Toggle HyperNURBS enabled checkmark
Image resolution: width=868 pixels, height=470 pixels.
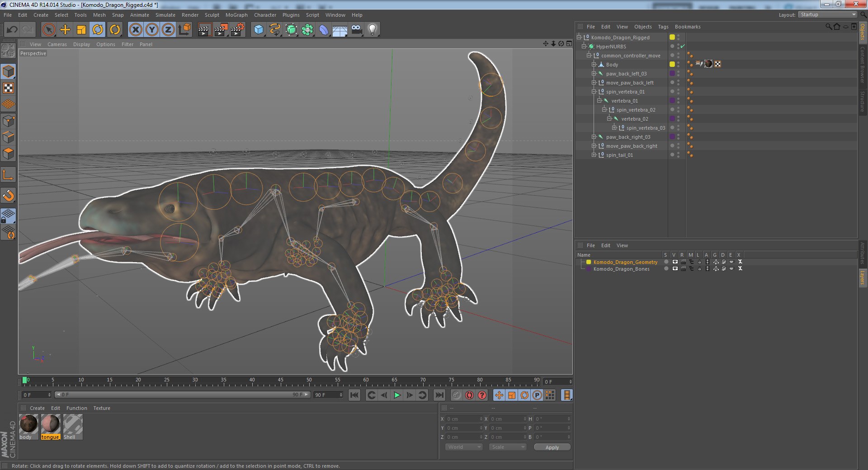[683, 46]
